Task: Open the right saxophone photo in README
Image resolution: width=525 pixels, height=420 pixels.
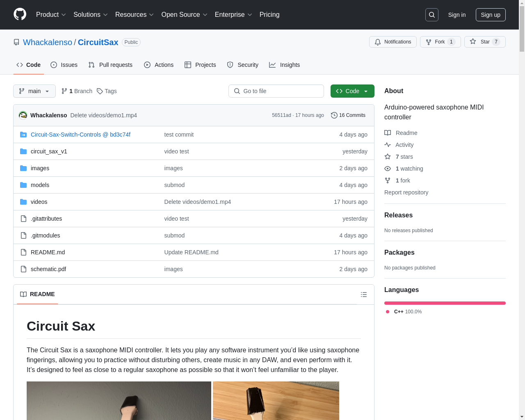Action: [x=276, y=401]
